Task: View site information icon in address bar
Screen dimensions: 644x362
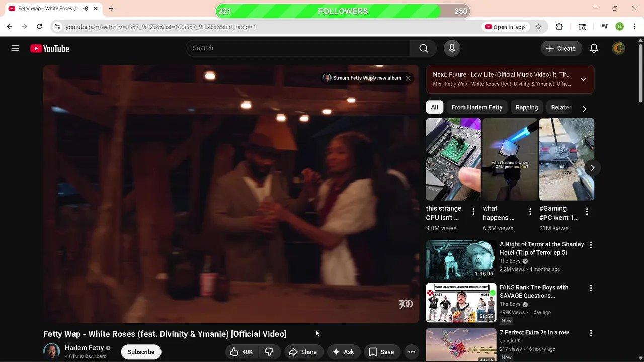Action: [57, 27]
